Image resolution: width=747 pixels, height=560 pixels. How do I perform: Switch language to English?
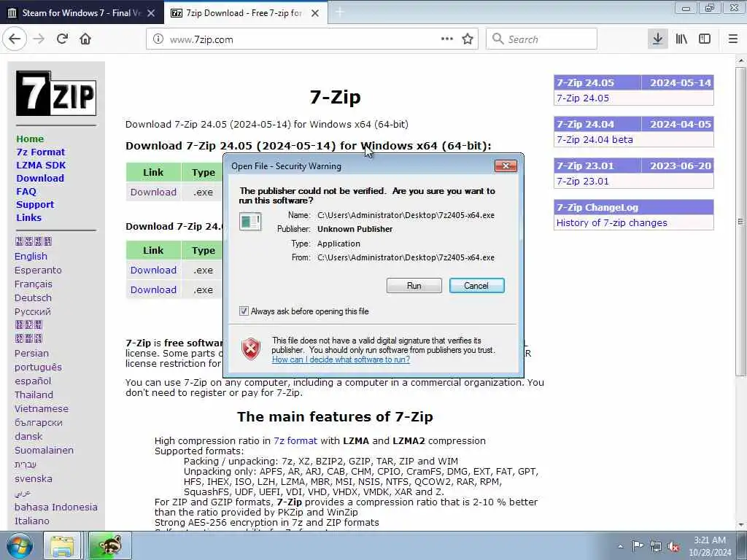coord(31,256)
